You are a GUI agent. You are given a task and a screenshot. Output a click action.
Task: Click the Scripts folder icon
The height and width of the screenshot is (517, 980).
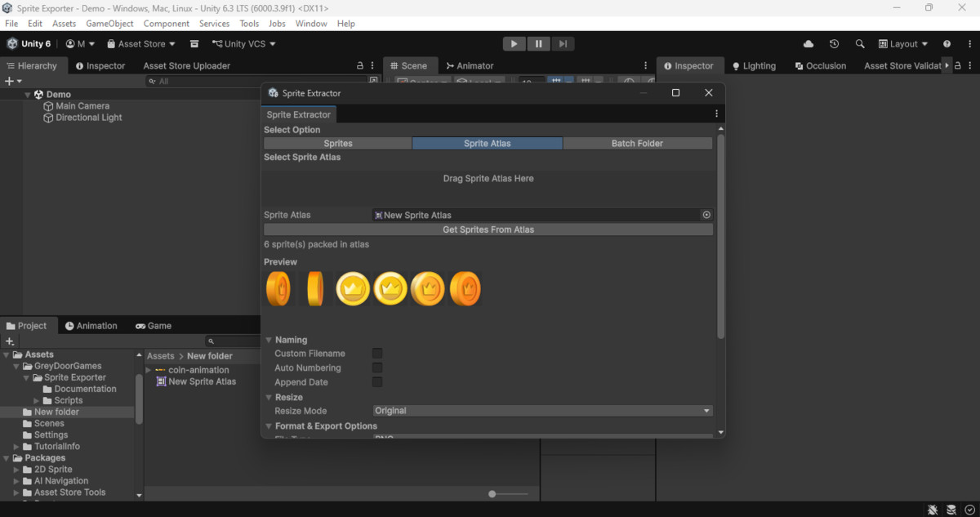(x=48, y=400)
